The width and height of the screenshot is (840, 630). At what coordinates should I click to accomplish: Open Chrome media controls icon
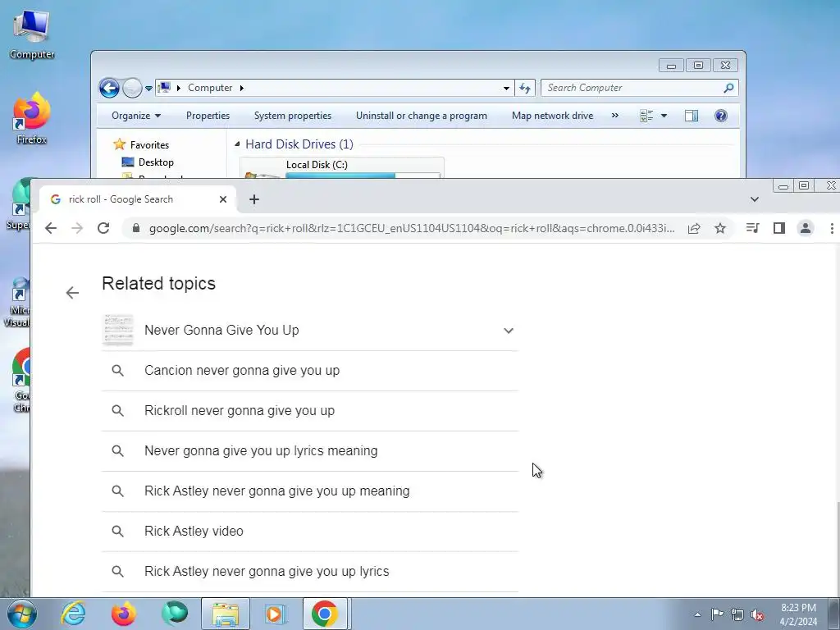[x=752, y=228]
